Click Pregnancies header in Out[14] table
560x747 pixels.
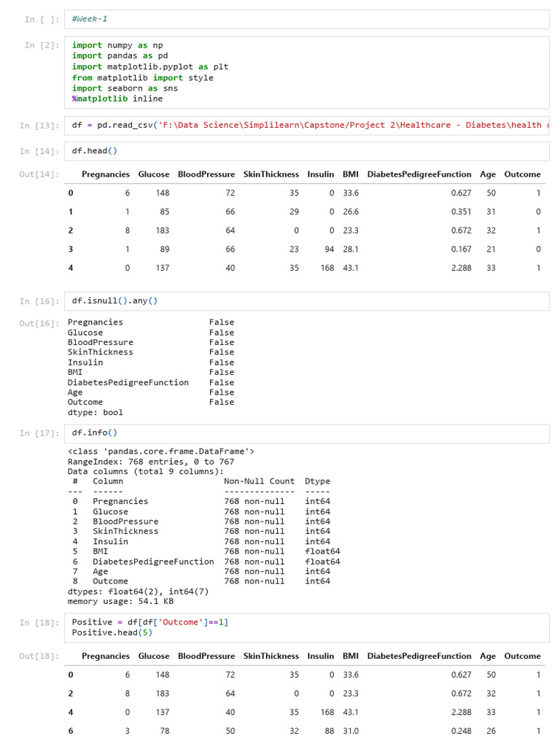click(106, 174)
